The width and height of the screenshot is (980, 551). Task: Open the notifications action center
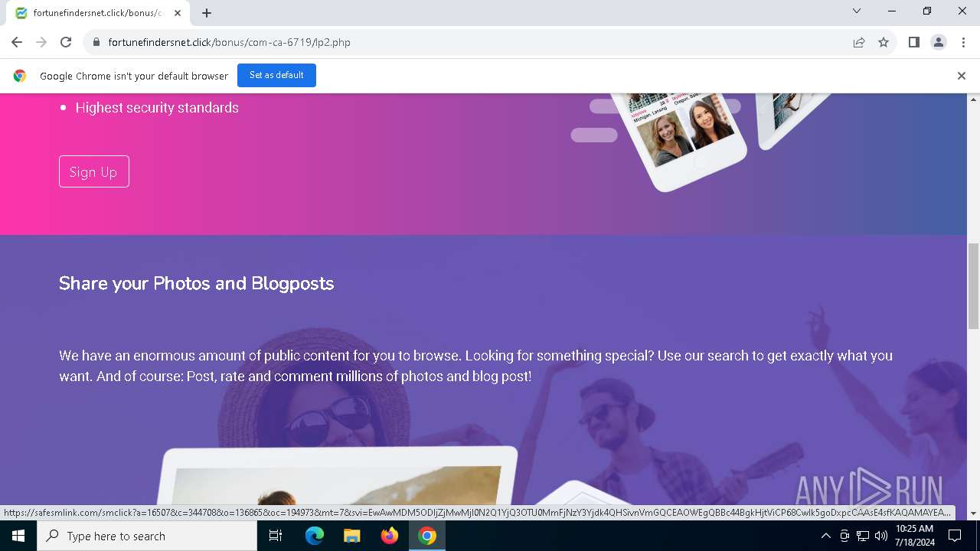pyautogui.click(x=955, y=536)
